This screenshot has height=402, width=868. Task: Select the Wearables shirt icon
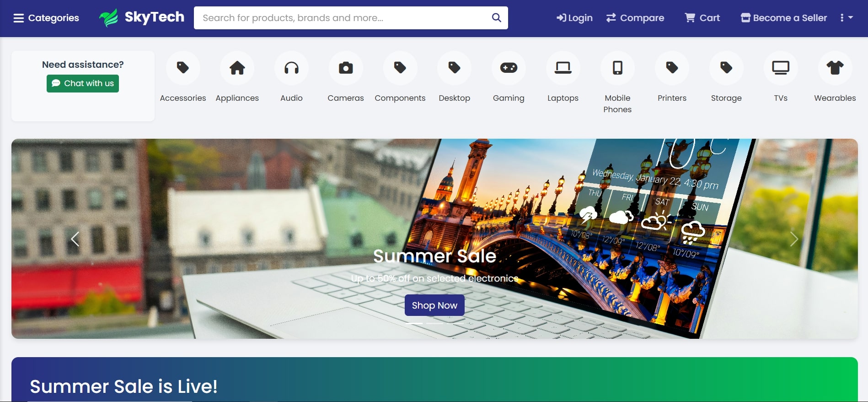(835, 68)
